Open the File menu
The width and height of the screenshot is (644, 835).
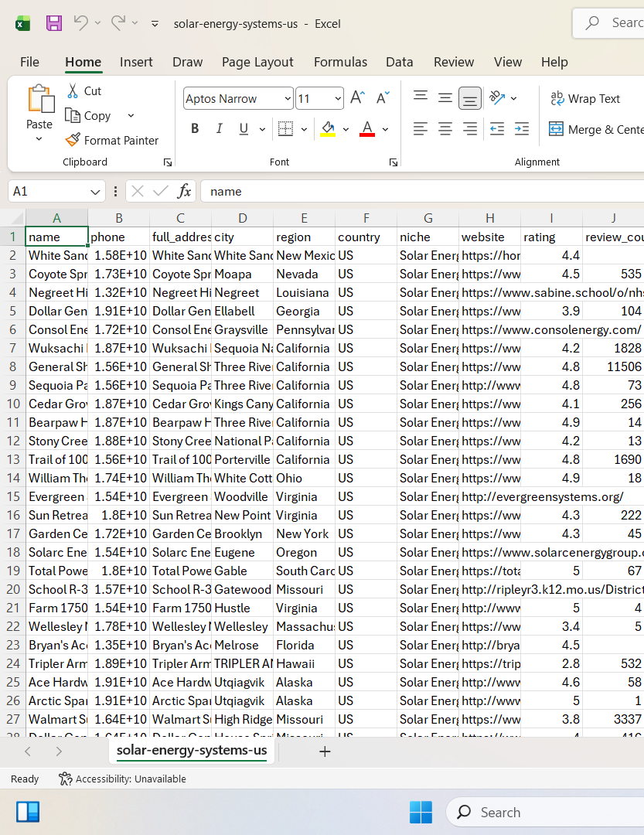click(29, 62)
